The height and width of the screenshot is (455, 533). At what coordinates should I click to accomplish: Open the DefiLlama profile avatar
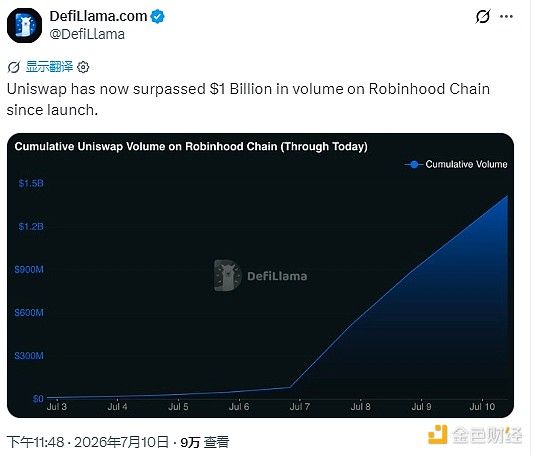[24, 25]
